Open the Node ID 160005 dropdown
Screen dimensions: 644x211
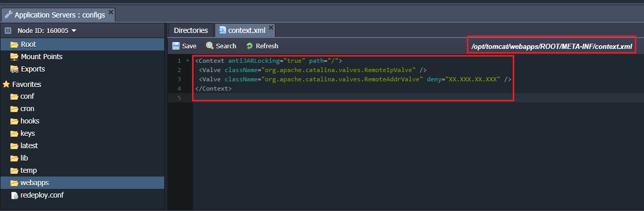pyautogui.click(x=47, y=31)
